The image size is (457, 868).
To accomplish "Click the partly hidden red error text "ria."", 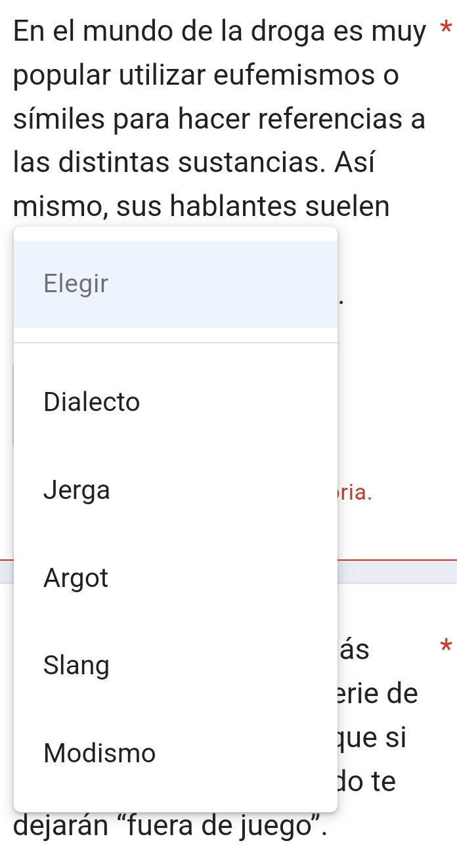I will [357, 492].
